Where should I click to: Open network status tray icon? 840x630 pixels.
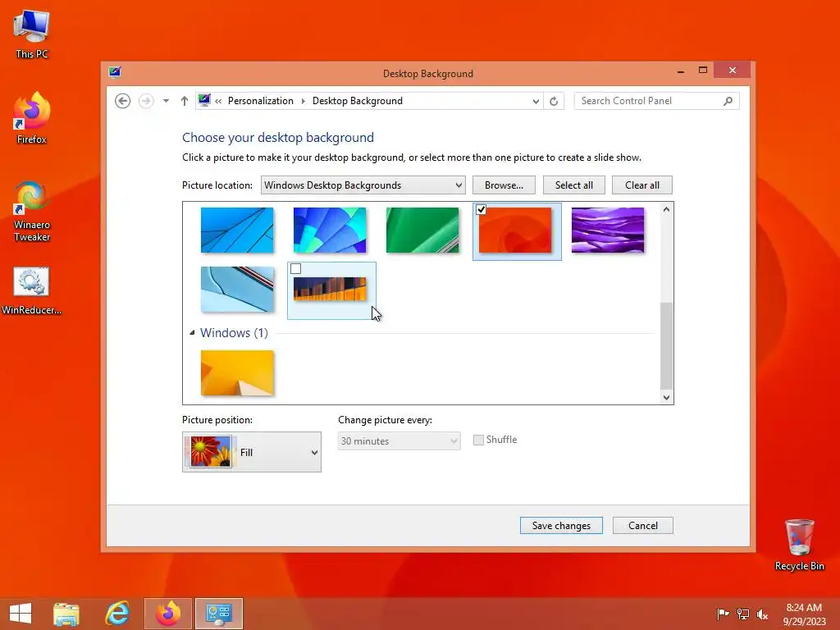pos(742,614)
